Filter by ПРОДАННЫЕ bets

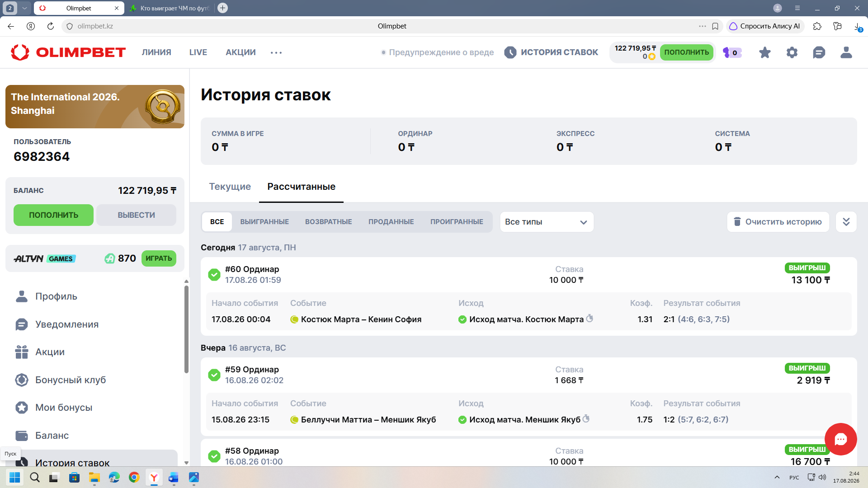(391, 222)
